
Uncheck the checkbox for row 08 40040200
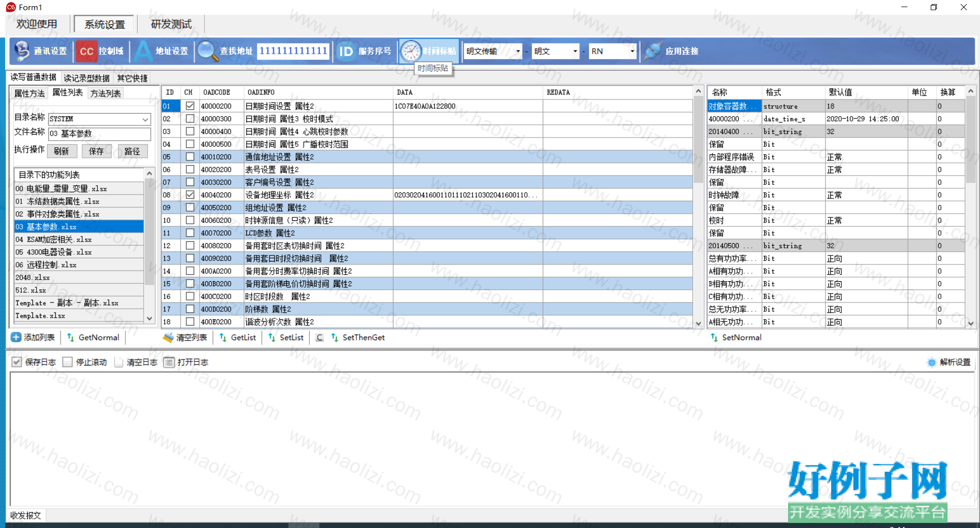coord(190,195)
